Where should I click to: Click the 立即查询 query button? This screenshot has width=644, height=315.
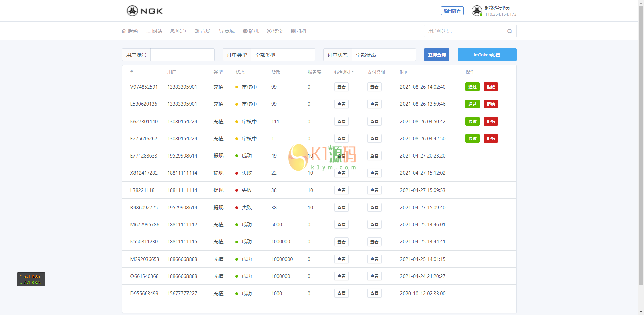pos(437,55)
